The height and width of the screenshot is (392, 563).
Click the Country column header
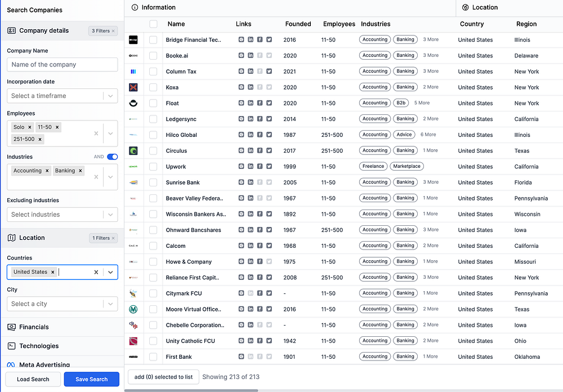(x=472, y=24)
